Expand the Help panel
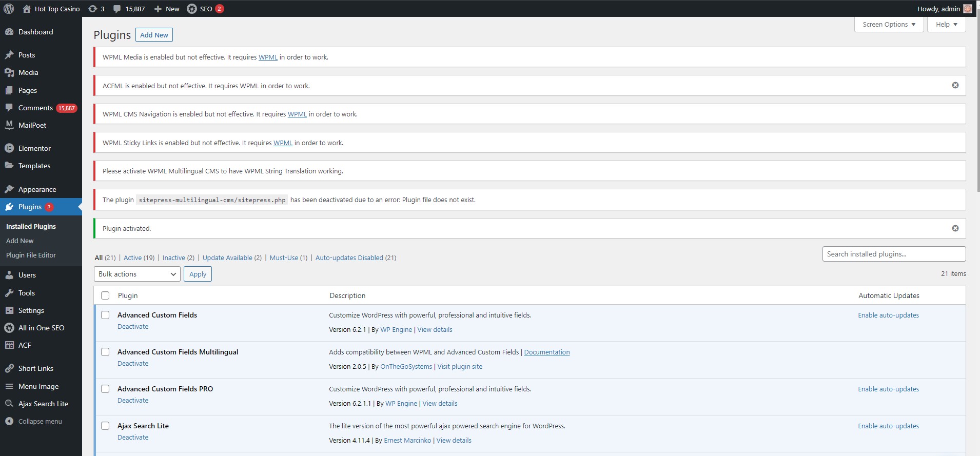This screenshot has height=456, width=980. 946,24
